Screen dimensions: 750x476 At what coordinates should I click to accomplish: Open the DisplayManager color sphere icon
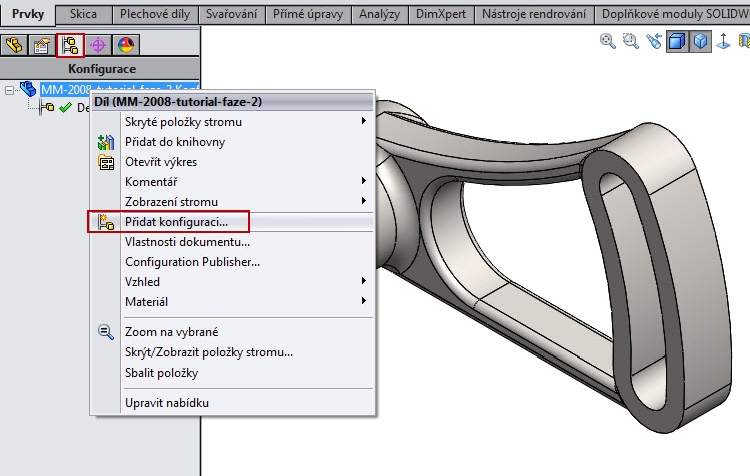tap(126, 45)
